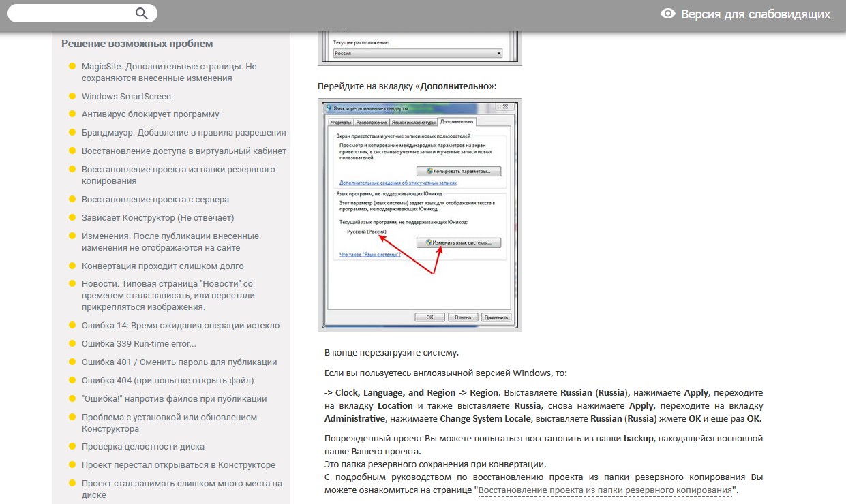Click the 'Решение возможных проблем' sidebar heading
846x504 pixels.
(137, 44)
